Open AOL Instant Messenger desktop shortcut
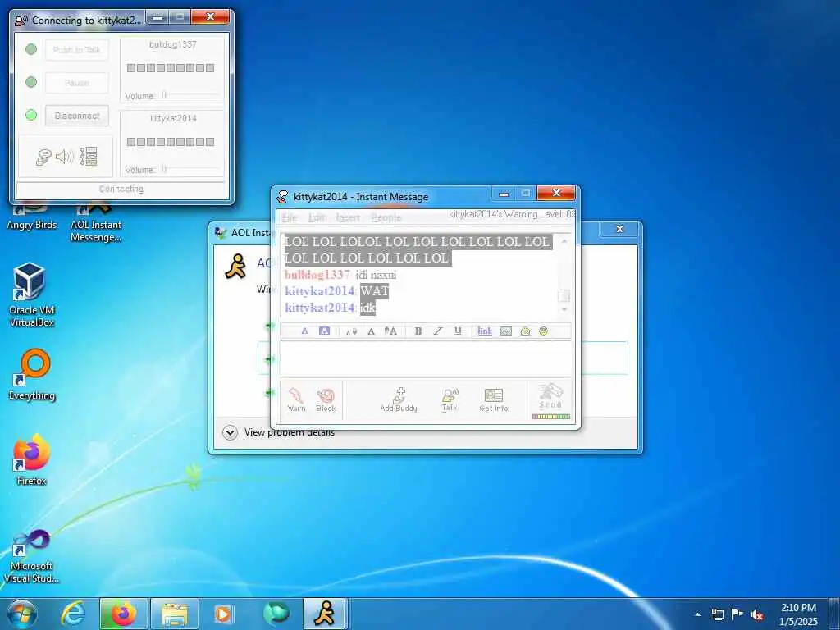This screenshot has width=840, height=630. (96, 221)
